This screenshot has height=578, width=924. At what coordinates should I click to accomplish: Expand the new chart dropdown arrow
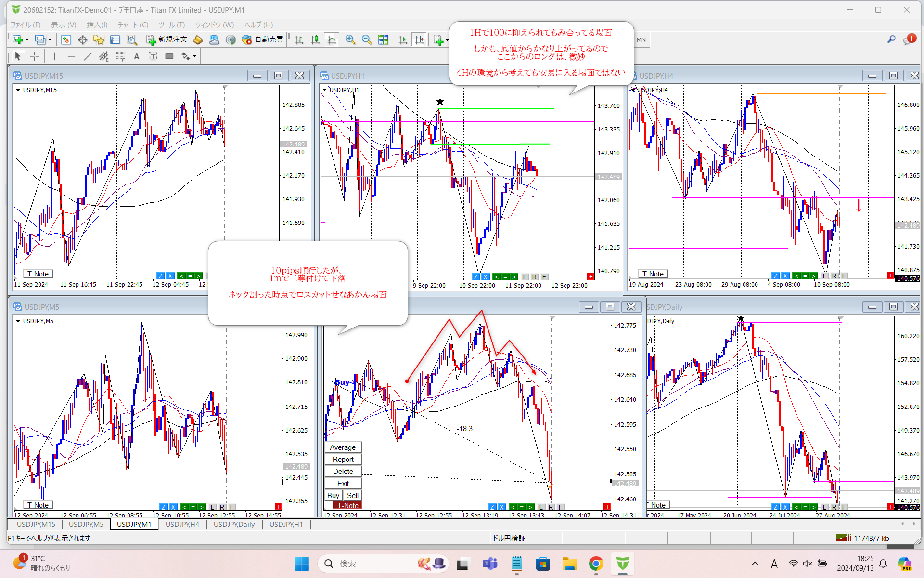[x=27, y=39]
